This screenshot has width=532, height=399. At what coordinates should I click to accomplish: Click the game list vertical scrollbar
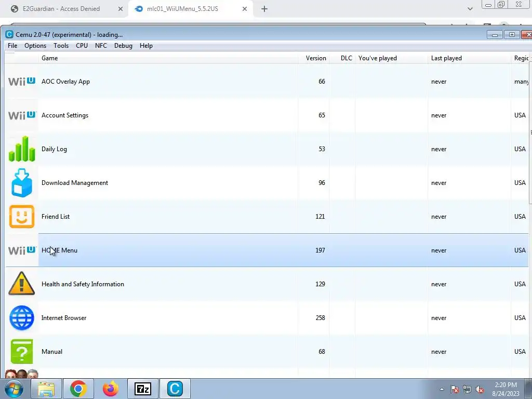coord(530,132)
